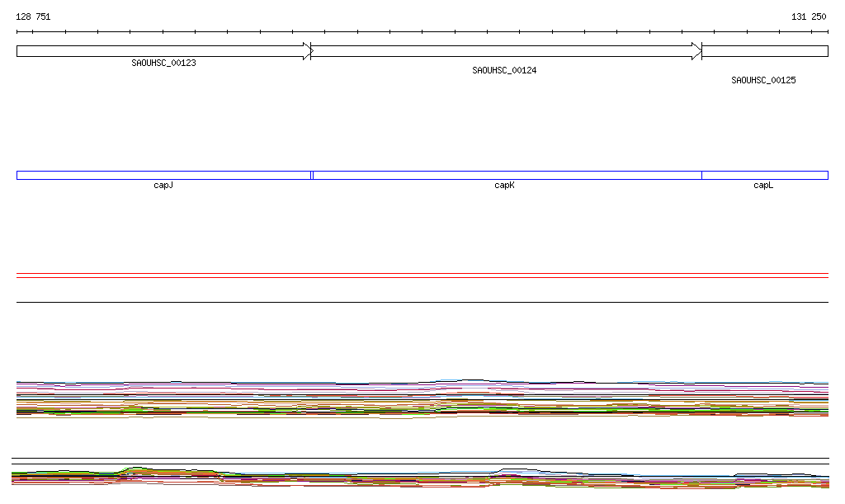Select the capJ blue annotation box
Viewport: 845px width, 504px height.
point(163,175)
